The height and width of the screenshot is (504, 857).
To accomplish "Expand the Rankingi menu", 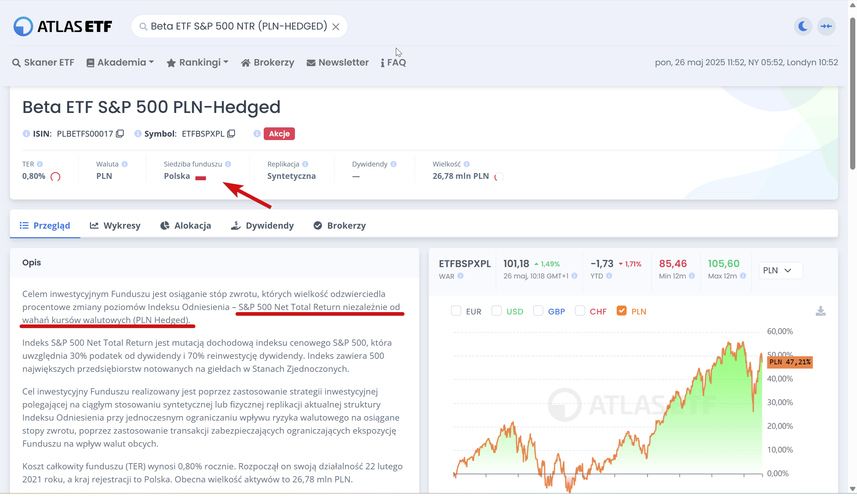I will click(x=197, y=62).
